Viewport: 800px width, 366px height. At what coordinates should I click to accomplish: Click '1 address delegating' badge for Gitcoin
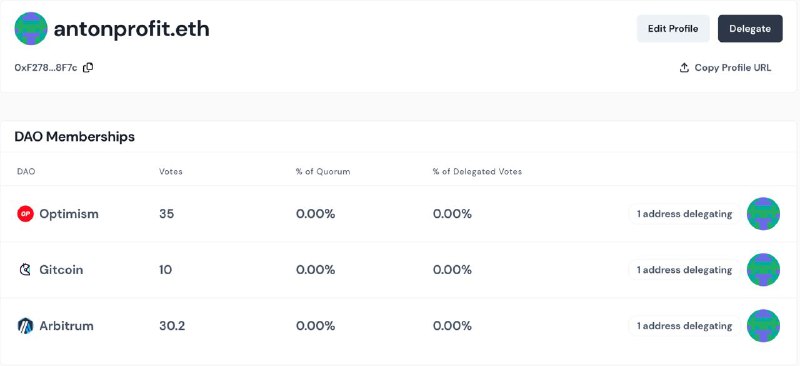pyautogui.click(x=684, y=270)
